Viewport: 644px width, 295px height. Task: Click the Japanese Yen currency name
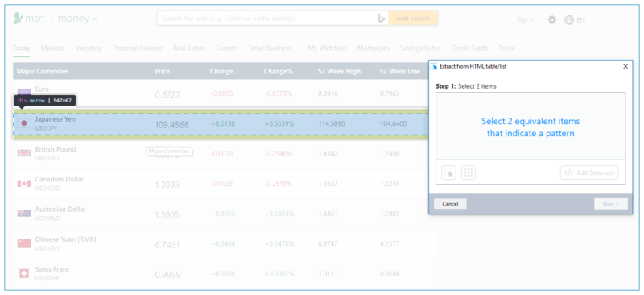(55, 119)
